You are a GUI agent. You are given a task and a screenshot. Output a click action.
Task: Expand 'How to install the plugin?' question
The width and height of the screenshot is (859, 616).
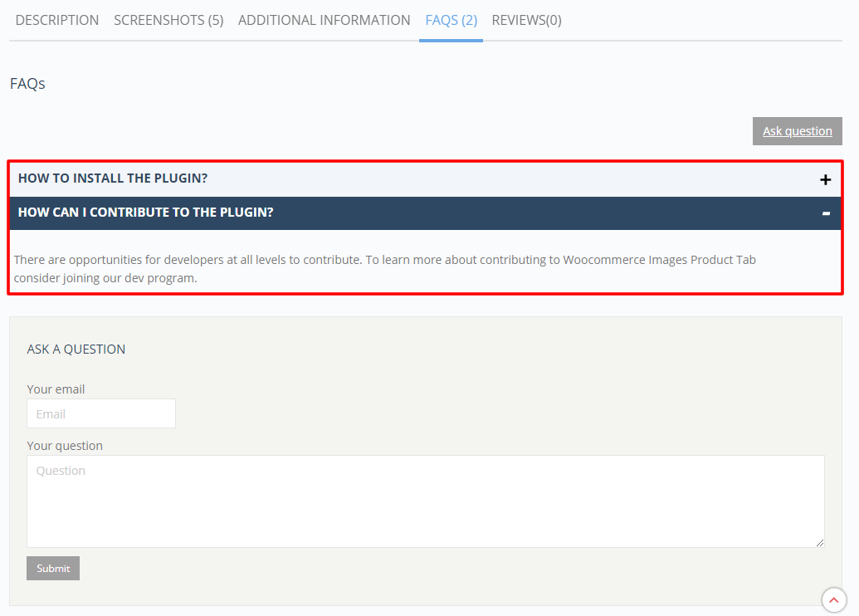point(113,178)
